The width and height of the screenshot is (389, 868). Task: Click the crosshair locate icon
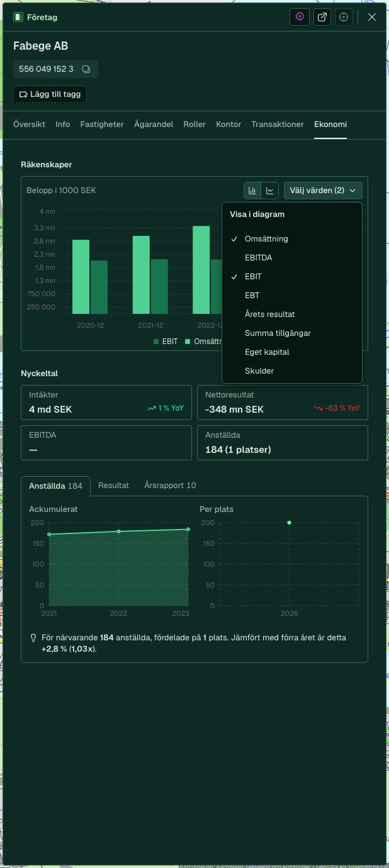(344, 17)
